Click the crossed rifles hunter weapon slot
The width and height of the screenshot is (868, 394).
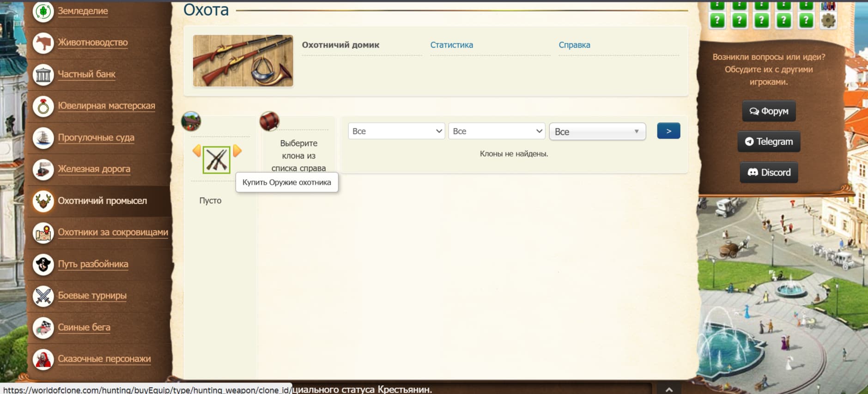[x=216, y=160]
